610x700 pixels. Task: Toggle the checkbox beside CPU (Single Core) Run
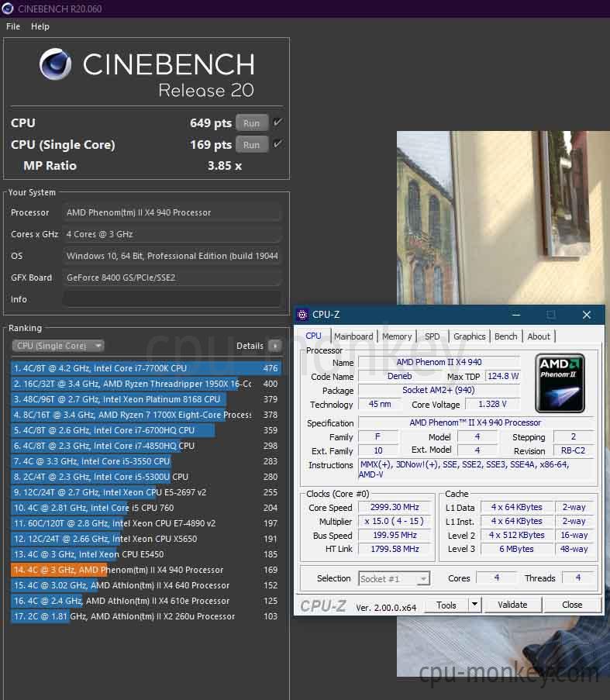pyautogui.click(x=277, y=143)
